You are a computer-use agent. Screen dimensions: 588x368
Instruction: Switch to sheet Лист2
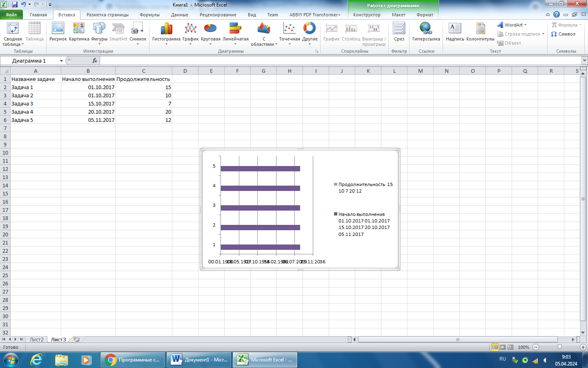36,339
